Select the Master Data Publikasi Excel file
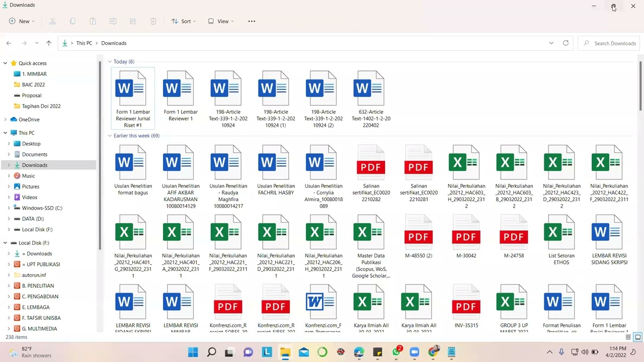 pyautogui.click(x=371, y=246)
